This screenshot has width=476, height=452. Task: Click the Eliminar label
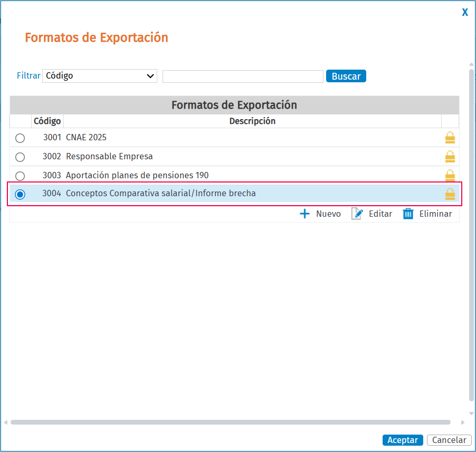click(435, 214)
